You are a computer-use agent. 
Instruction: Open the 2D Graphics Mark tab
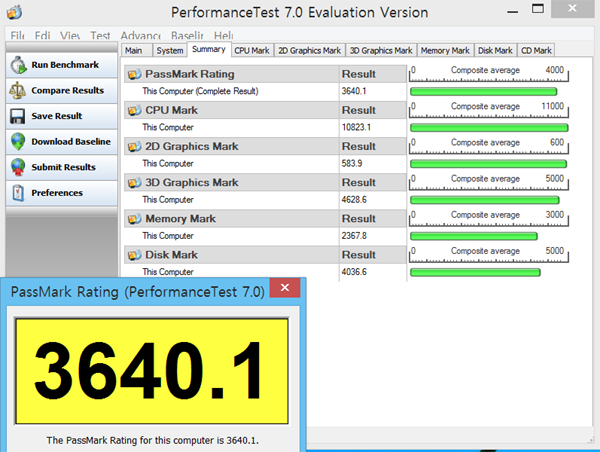tap(310, 51)
